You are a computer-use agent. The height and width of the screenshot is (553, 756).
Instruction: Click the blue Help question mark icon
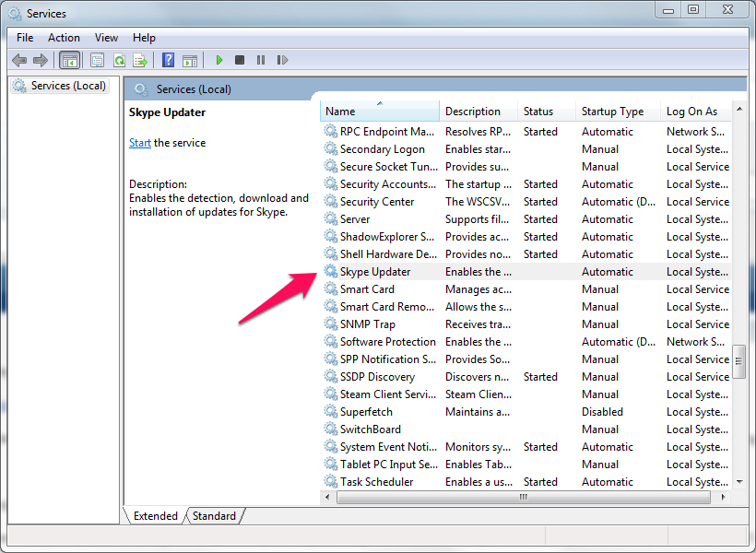[x=168, y=60]
